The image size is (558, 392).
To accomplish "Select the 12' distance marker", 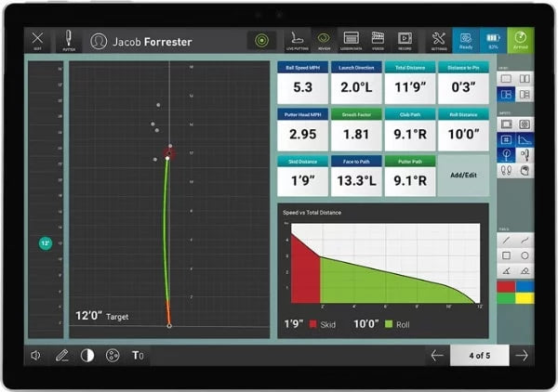I will [x=45, y=243].
